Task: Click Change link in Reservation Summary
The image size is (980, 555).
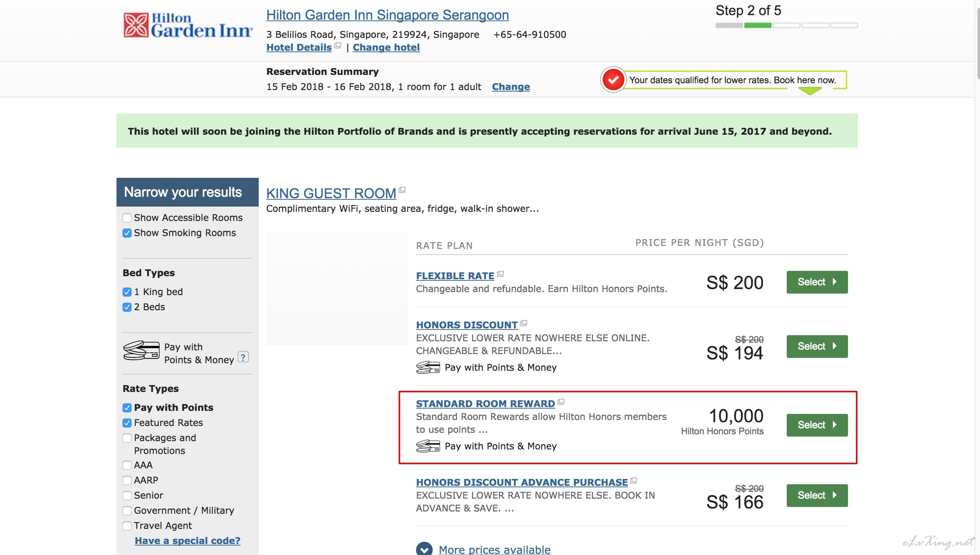Action: 511,87
